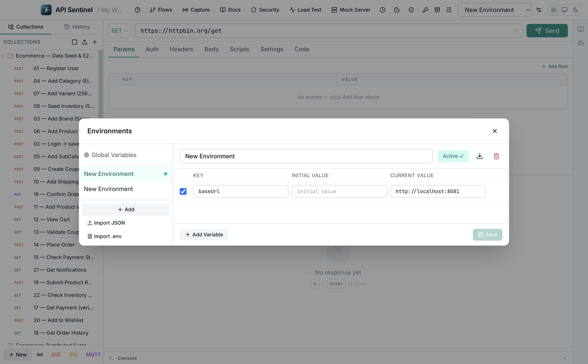Open the sliders settings icon
The image size is (588, 364).
point(449,10)
